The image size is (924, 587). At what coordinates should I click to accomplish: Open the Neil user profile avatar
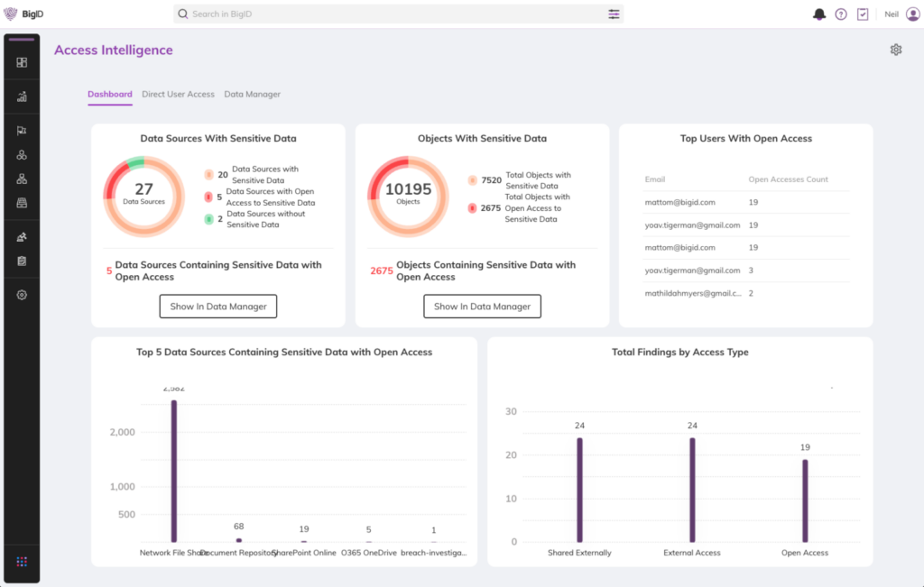tap(913, 14)
